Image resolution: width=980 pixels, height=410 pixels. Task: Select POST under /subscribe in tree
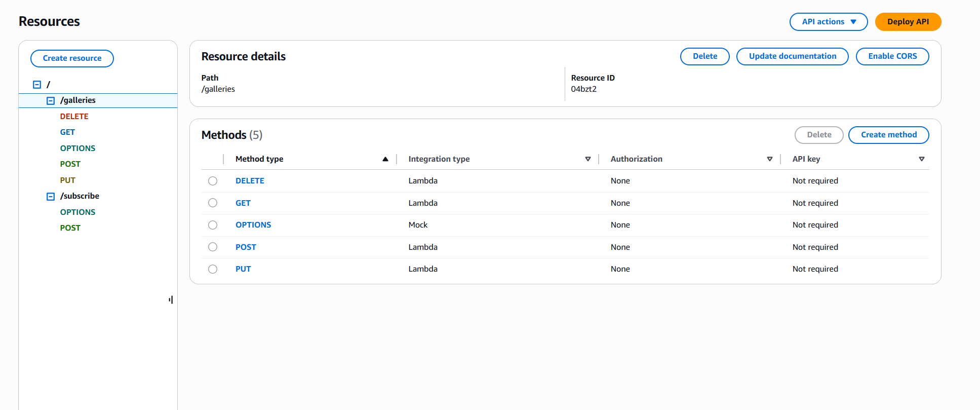tap(70, 228)
